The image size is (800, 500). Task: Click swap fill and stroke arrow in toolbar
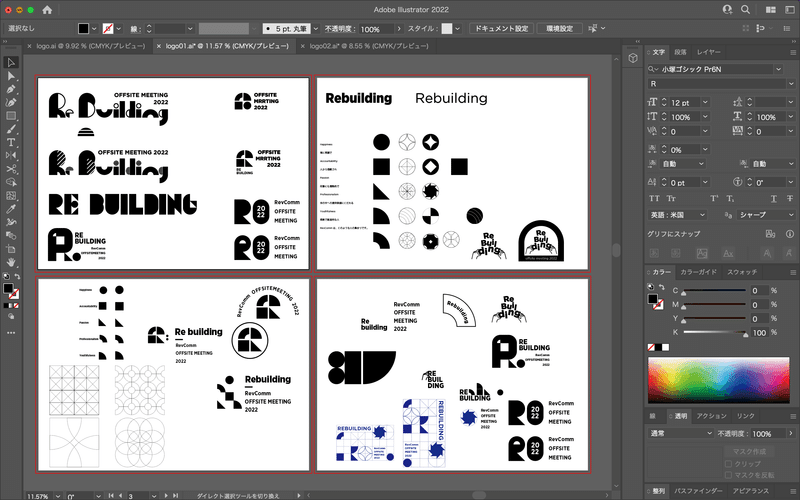point(17,276)
